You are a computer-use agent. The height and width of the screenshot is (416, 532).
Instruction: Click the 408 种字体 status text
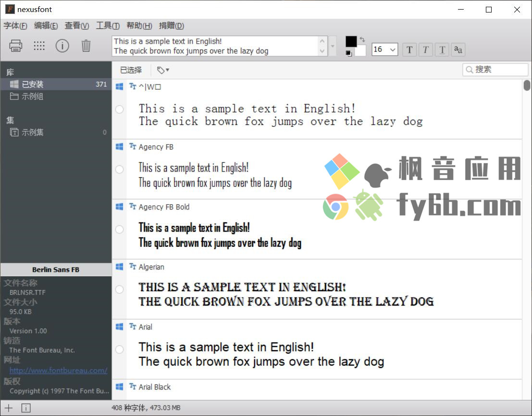[x=146, y=407]
